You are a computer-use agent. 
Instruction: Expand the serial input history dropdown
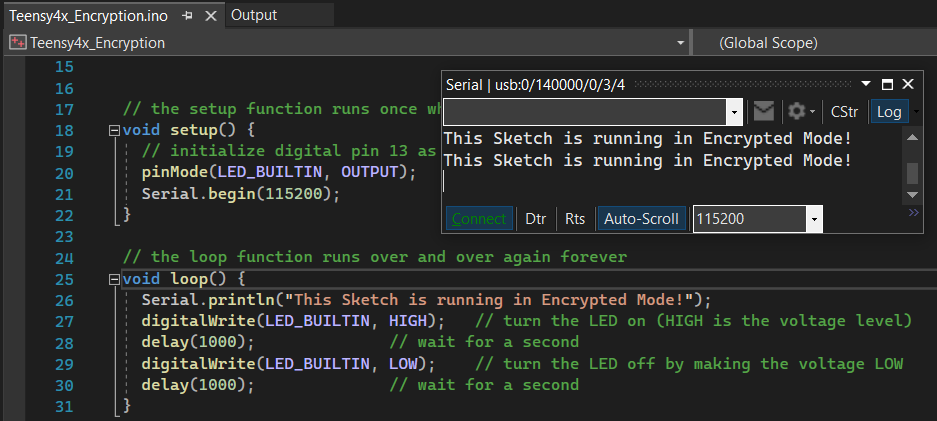point(734,112)
